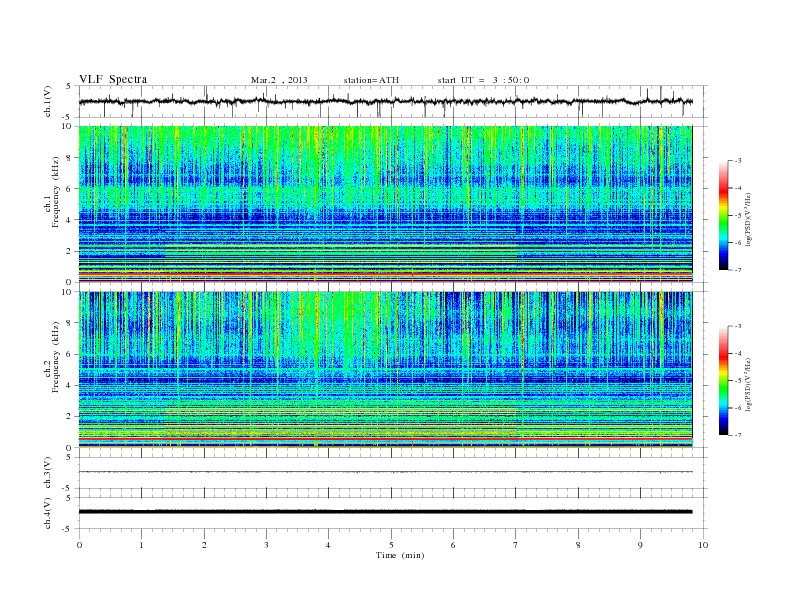
Task: Click the lower color bar "-4" tick label
Action: click(x=737, y=353)
